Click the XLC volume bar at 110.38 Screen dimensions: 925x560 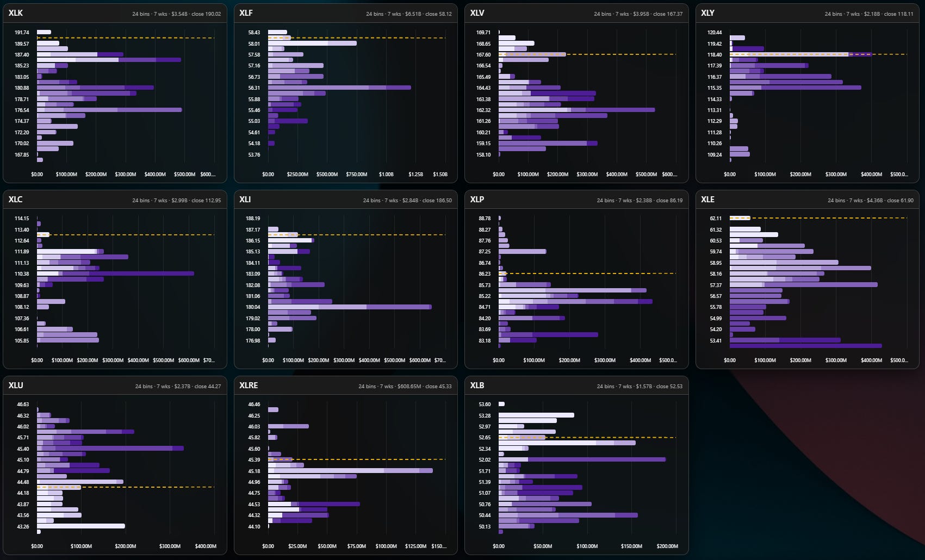[115, 273]
